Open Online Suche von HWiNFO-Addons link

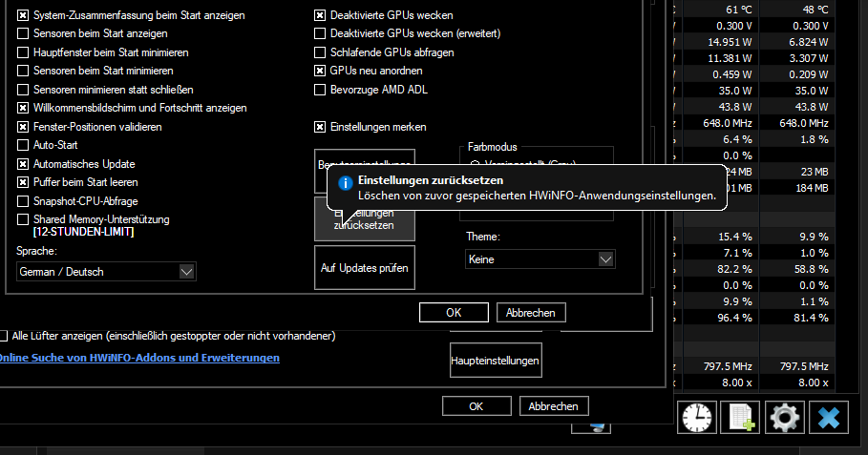pyautogui.click(x=139, y=358)
